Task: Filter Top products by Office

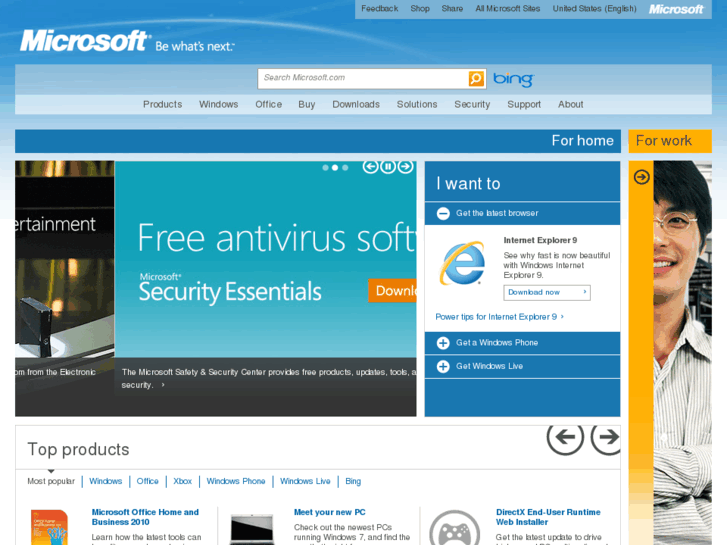Action: (x=147, y=481)
